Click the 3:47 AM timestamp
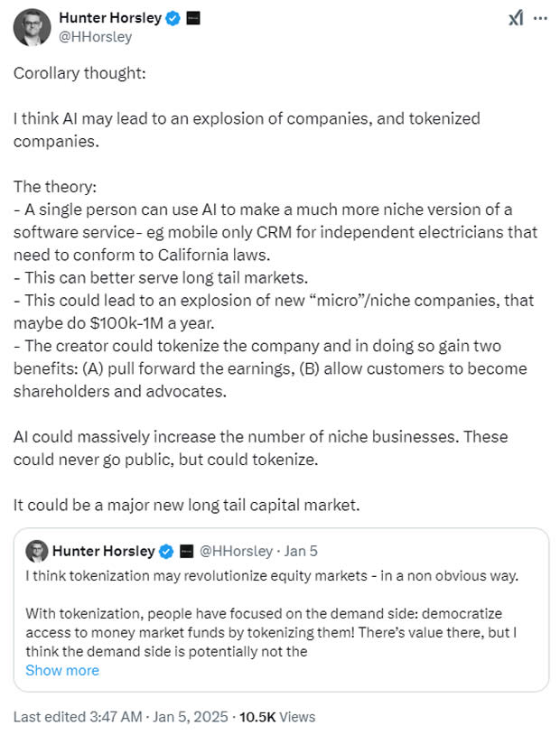 116,717
